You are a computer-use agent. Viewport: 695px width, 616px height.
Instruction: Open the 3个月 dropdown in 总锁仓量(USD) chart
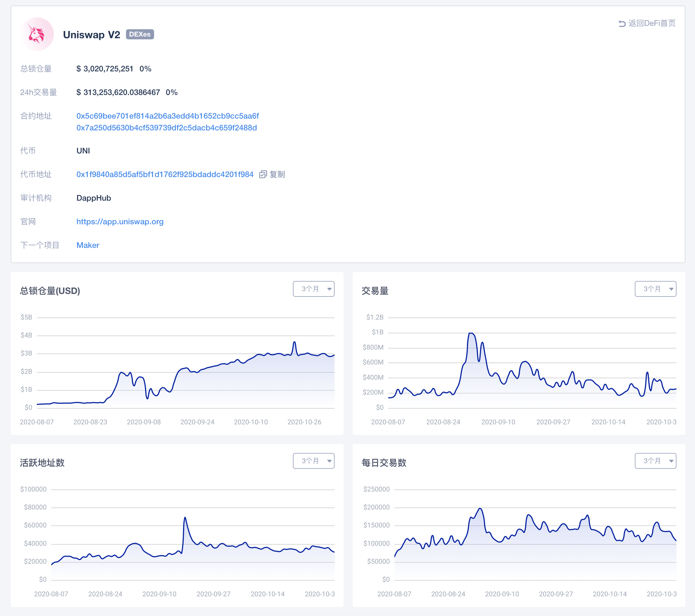click(x=313, y=289)
